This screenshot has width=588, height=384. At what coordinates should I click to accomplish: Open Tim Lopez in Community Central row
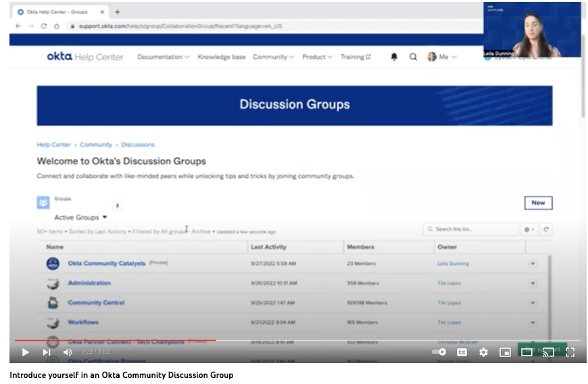click(x=449, y=303)
